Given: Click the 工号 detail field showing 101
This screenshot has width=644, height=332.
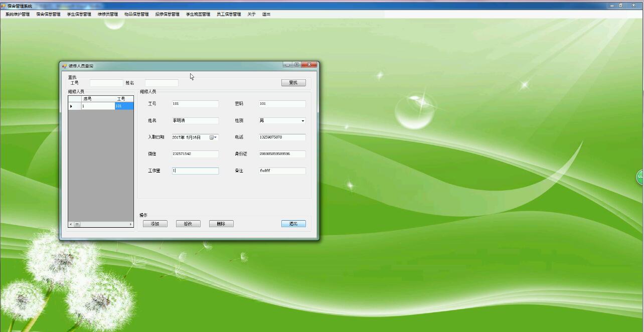Looking at the screenshot, I should point(195,104).
